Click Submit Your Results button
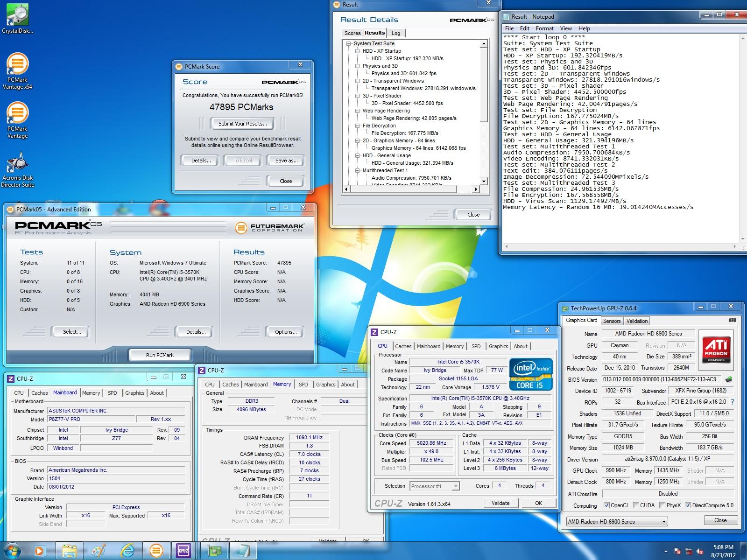The image size is (747, 560). click(243, 124)
